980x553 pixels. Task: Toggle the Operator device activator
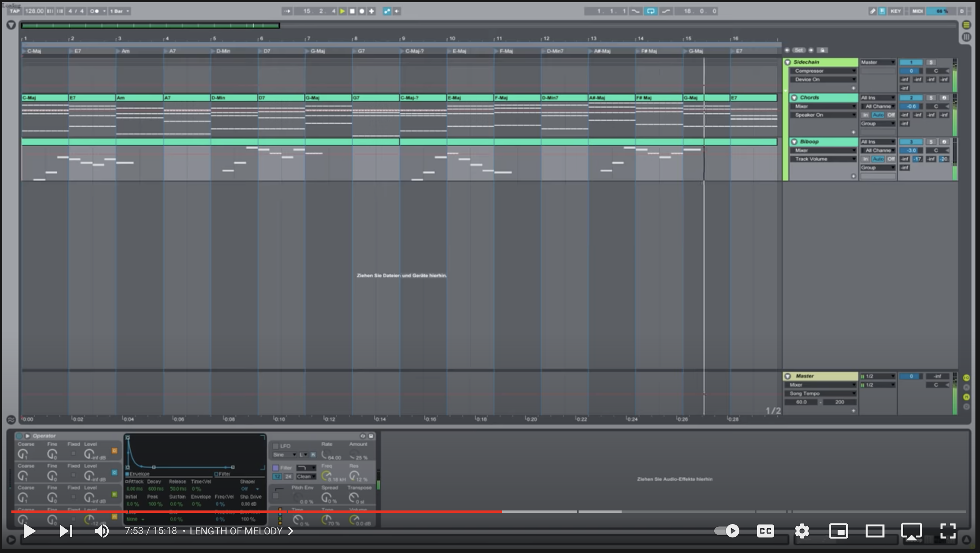pyautogui.click(x=19, y=436)
